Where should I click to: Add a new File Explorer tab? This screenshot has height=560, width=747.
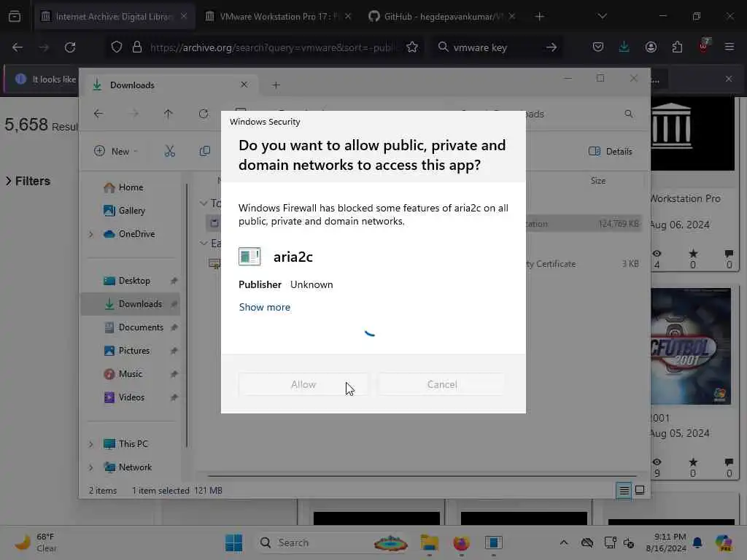tap(276, 85)
